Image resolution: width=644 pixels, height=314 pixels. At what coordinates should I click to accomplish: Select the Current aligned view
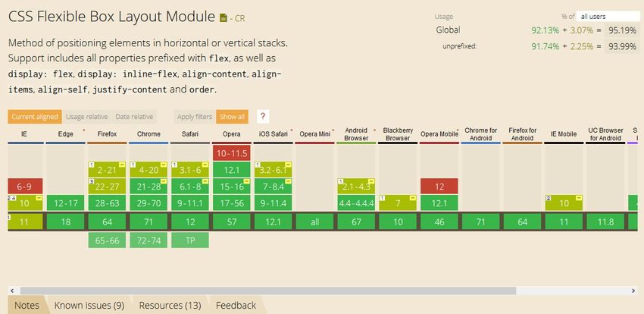[x=35, y=117]
